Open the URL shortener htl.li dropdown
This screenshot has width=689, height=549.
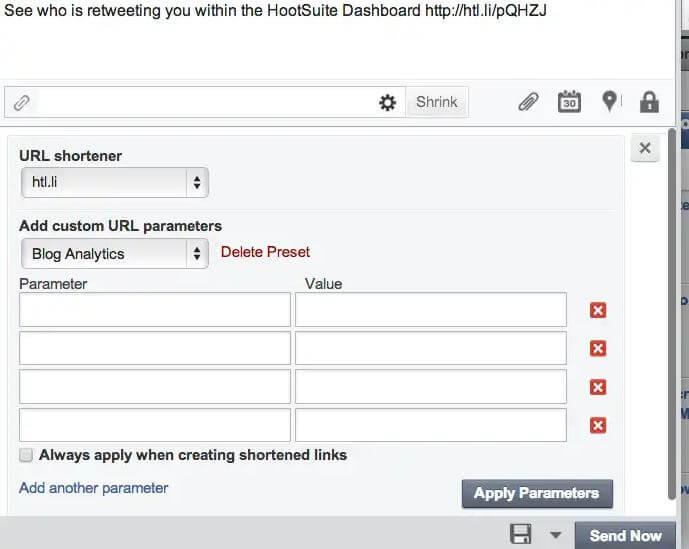[114, 182]
